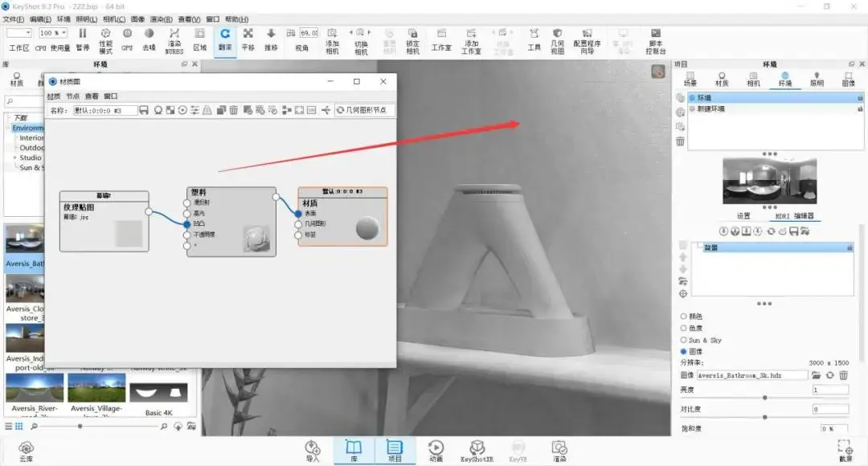Open the 工作区 workspace dropdown
Screen dimensions: 868x466
pyautogui.click(x=18, y=33)
